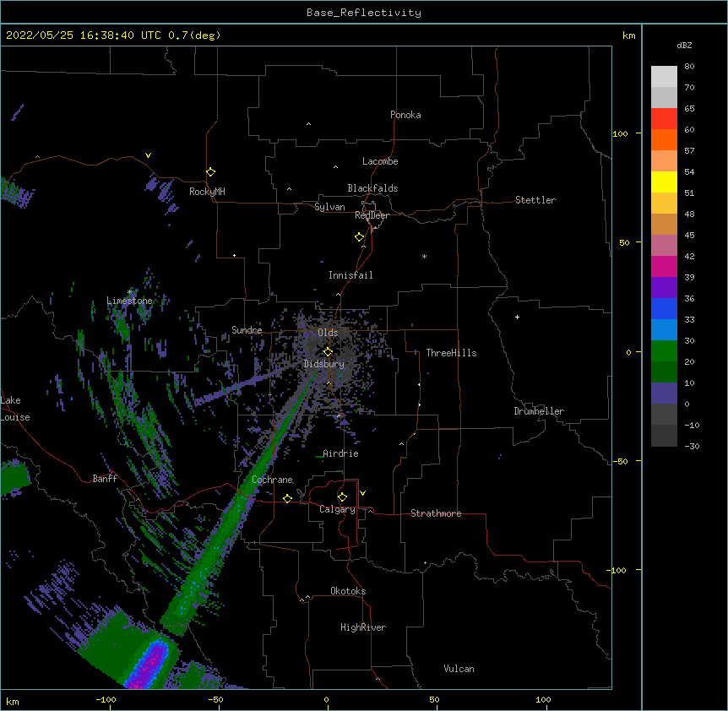Image resolution: width=728 pixels, height=711 pixels.
Task: Click the RockyMH label
Action: (x=207, y=192)
